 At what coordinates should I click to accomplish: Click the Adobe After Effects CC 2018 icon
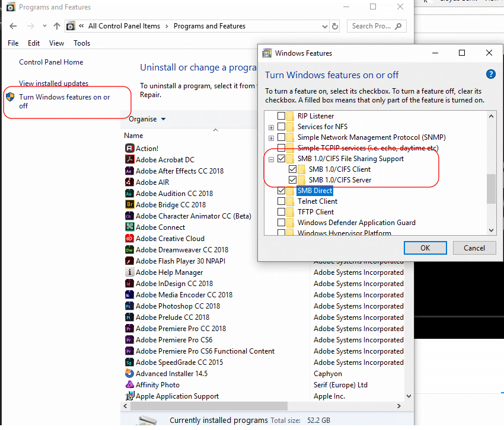click(x=129, y=171)
